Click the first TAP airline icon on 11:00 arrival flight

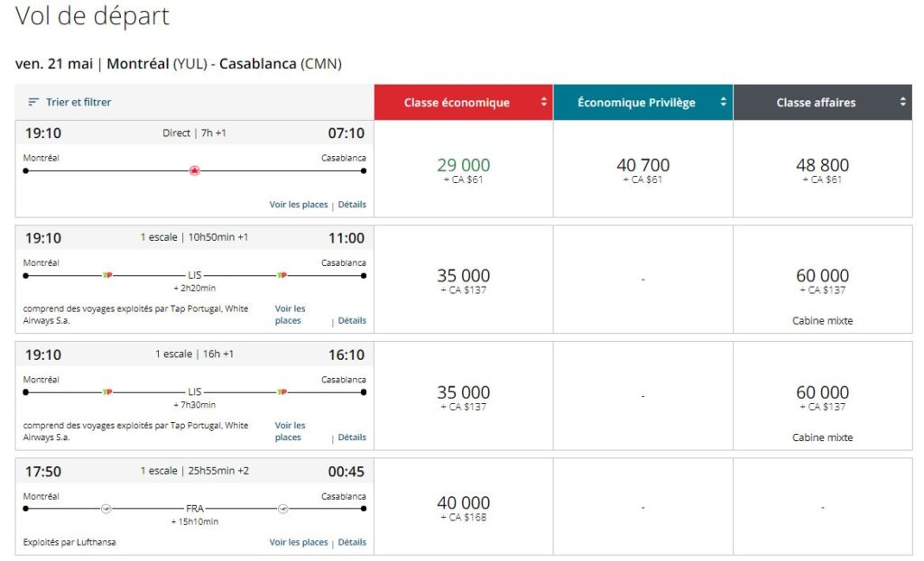107,275
